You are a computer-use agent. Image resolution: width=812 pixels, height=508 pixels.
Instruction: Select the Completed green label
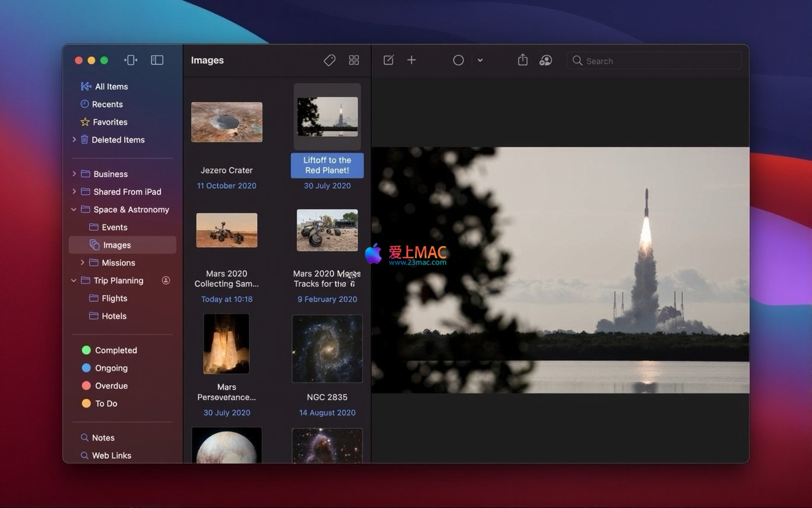pos(116,350)
